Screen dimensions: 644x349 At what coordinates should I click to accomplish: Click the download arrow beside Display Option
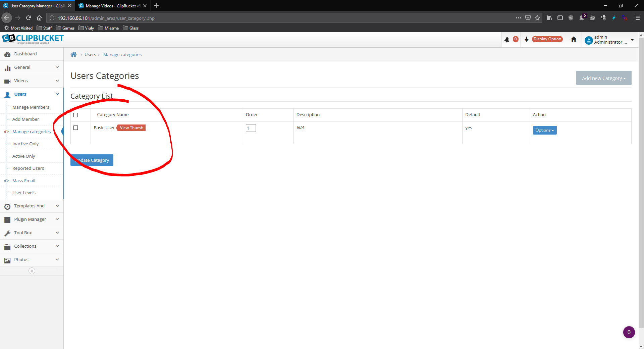(526, 40)
